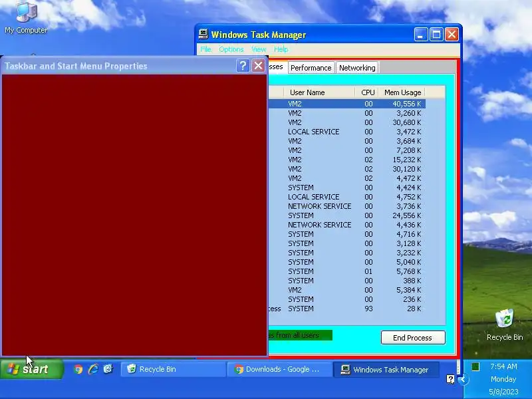This screenshot has width=532, height=399.
Task: Switch to the Performance tab
Action: (x=311, y=68)
